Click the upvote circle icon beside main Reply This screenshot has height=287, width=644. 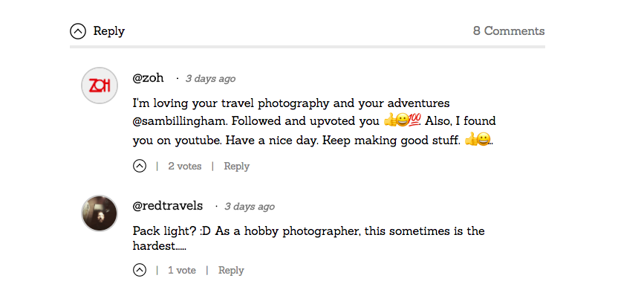pyautogui.click(x=78, y=30)
